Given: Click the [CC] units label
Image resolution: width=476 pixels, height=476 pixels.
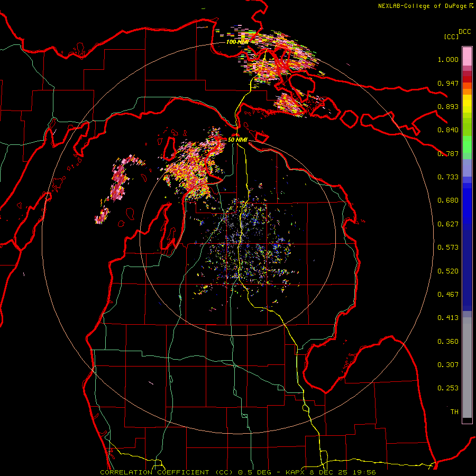Looking at the screenshot, I should pyautogui.click(x=451, y=36).
